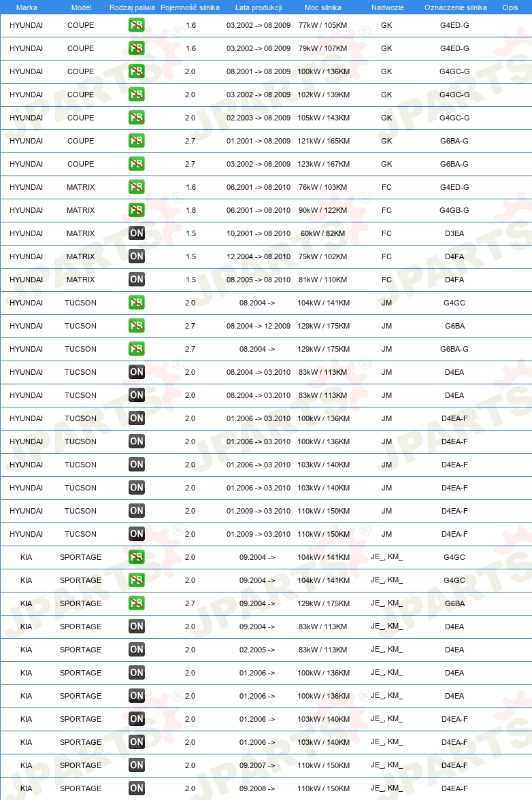Select the G4GB-G engine code cell
Image resolution: width=532 pixels, height=800 pixels.
pos(454,210)
